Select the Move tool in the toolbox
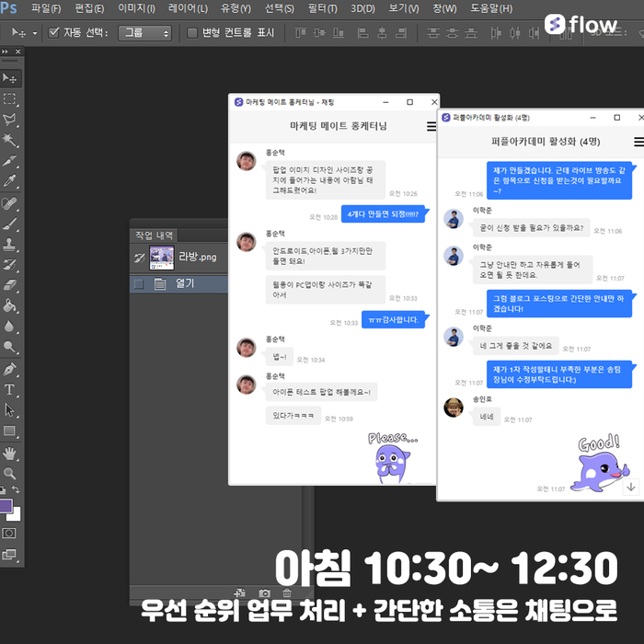This screenshot has width=644, height=644. tap(11, 78)
